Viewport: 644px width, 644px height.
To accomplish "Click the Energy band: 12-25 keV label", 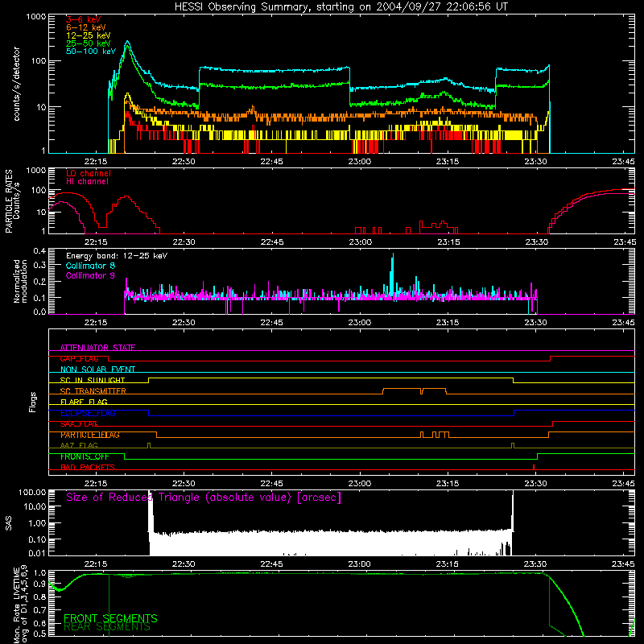I will click(117, 256).
